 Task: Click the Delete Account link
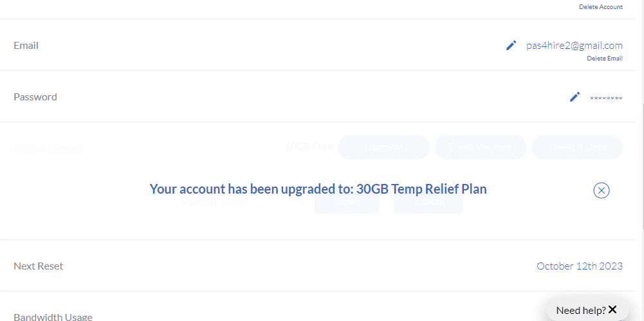click(x=600, y=7)
